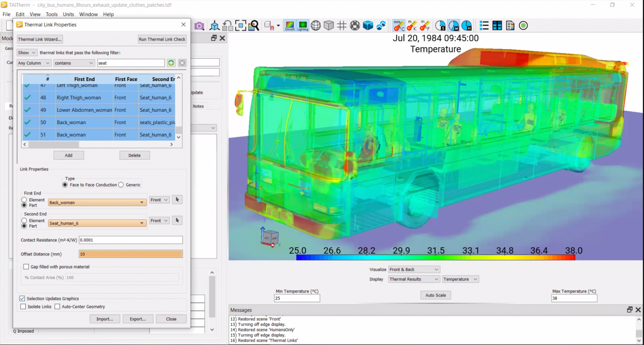Open the Any Column filter dropdown

point(34,63)
